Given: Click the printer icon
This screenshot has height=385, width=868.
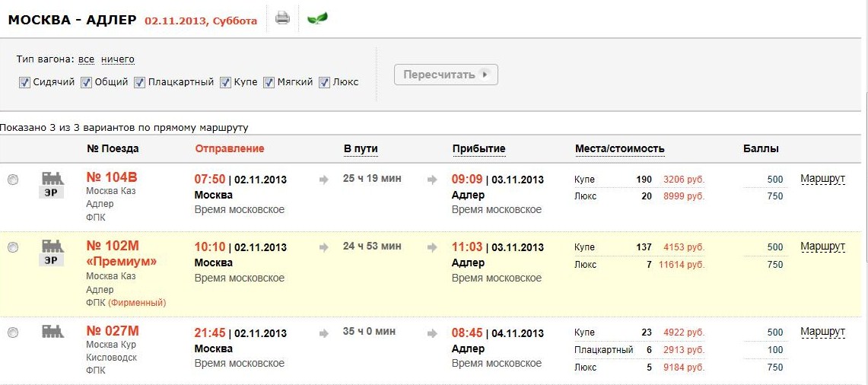Looking at the screenshot, I should tap(282, 18).
